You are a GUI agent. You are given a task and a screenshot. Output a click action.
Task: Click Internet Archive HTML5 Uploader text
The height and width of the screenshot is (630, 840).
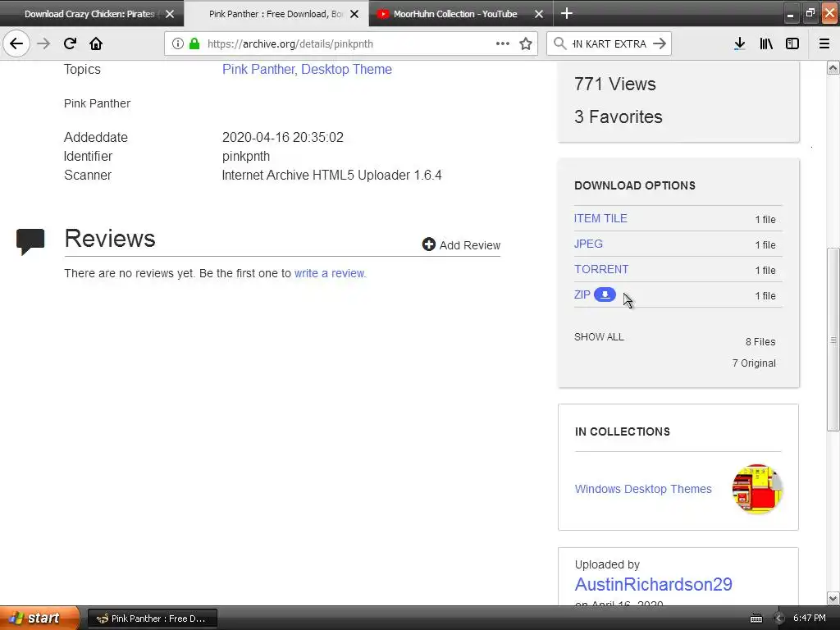[331, 176]
